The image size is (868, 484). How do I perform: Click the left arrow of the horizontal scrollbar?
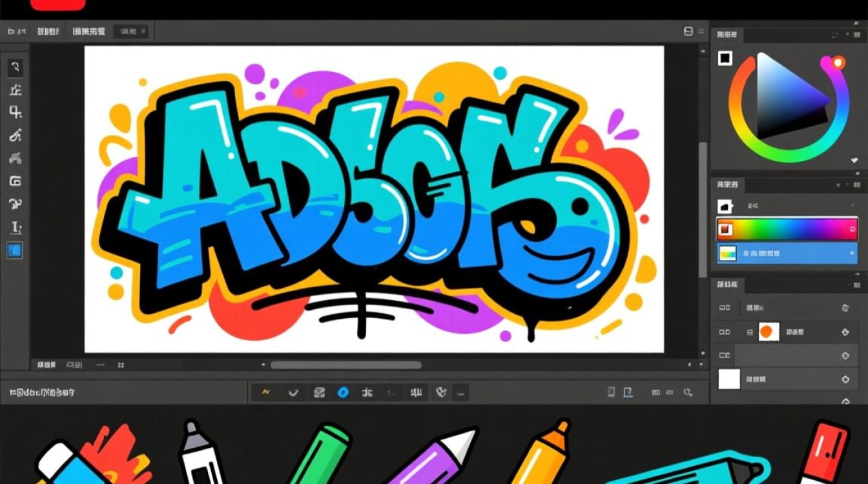263,365
